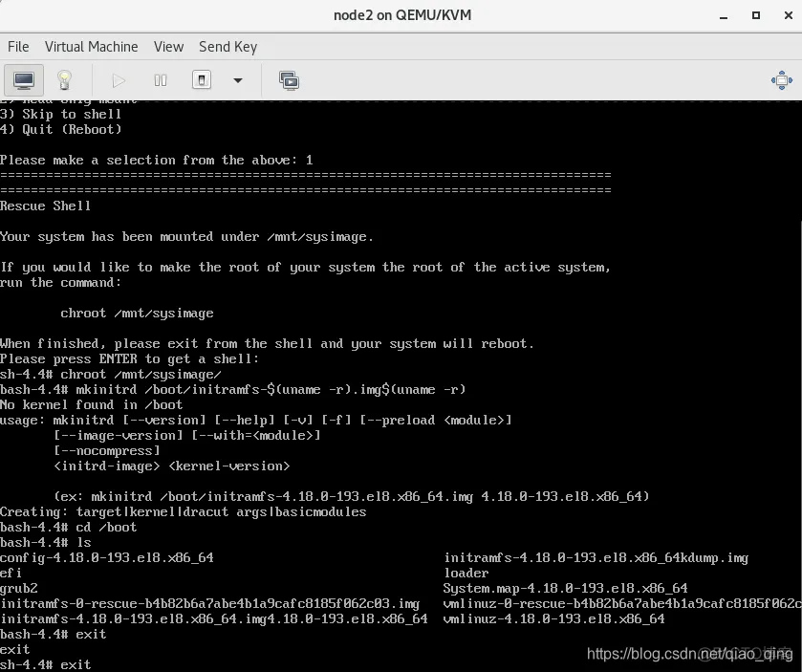Click the 'Please make a selection' prompt line
The image size is (802, 672).
[157, 160]
